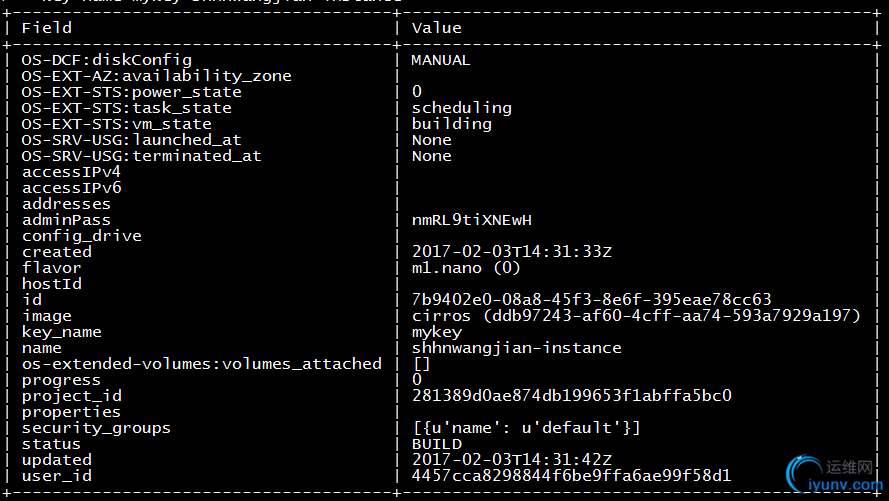
Task: Click the BUILD status value
Action: 437,444
